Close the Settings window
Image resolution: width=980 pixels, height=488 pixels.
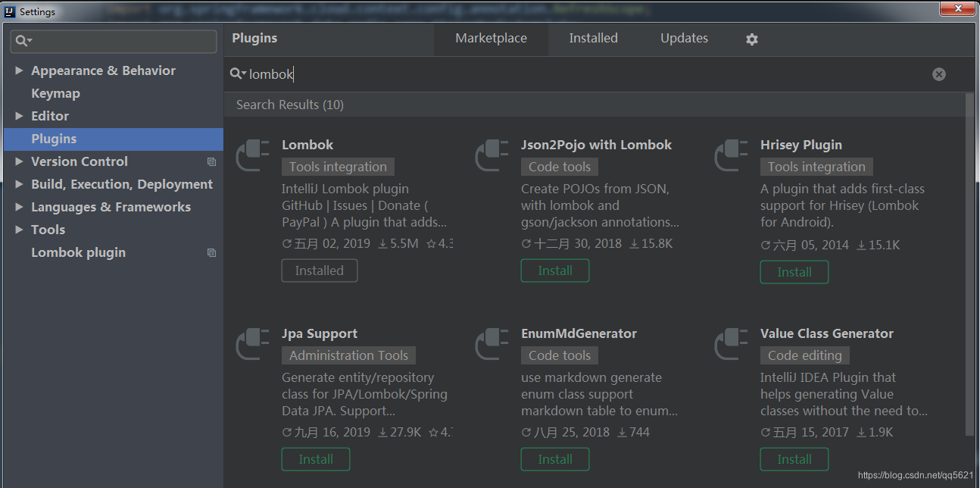(x=958, y=9)
